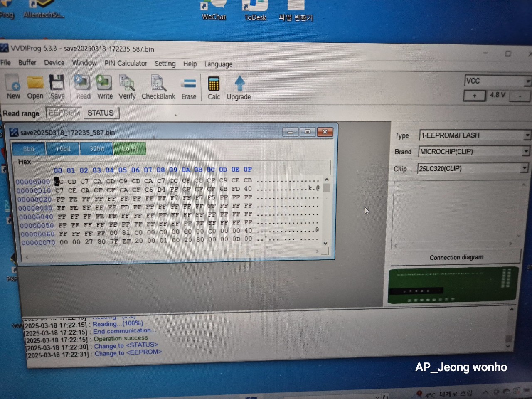Image resolution: width=532 pixels, height=399 pixels.
Task: Switch hex view to 16bit
Action: 63,149
